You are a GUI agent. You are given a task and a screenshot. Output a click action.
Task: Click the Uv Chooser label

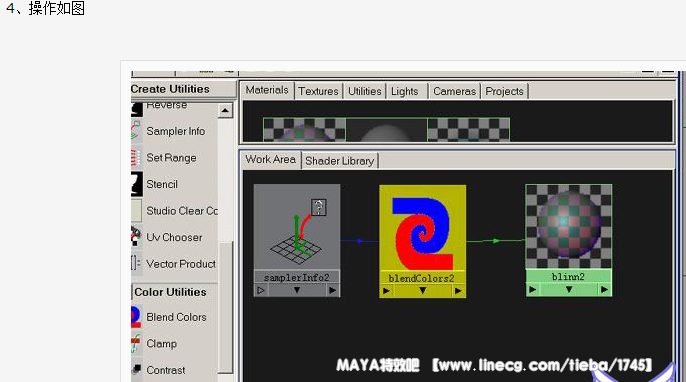pyautogui.click(x=174, y=237)
